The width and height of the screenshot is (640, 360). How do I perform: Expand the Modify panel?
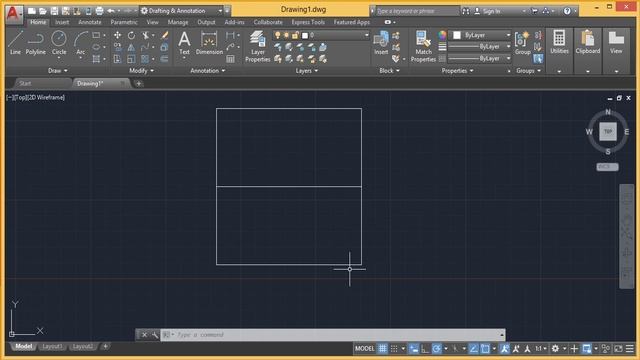(x=141, y=71)
